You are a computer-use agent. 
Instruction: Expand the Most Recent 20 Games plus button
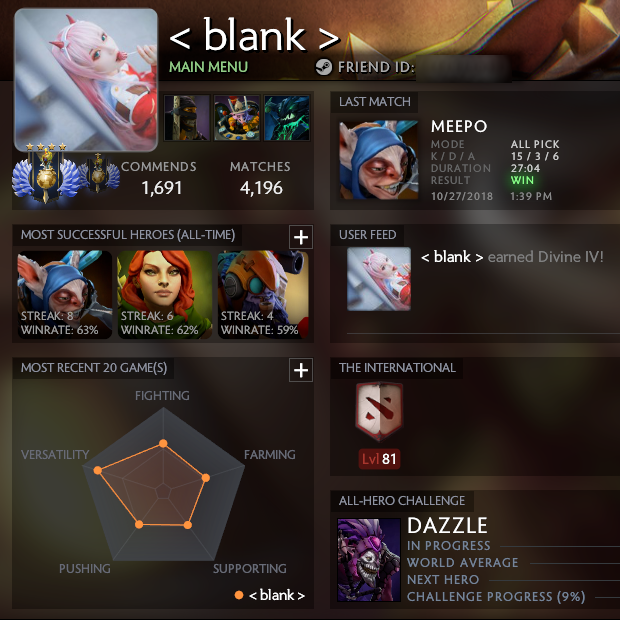coord(301,370)
